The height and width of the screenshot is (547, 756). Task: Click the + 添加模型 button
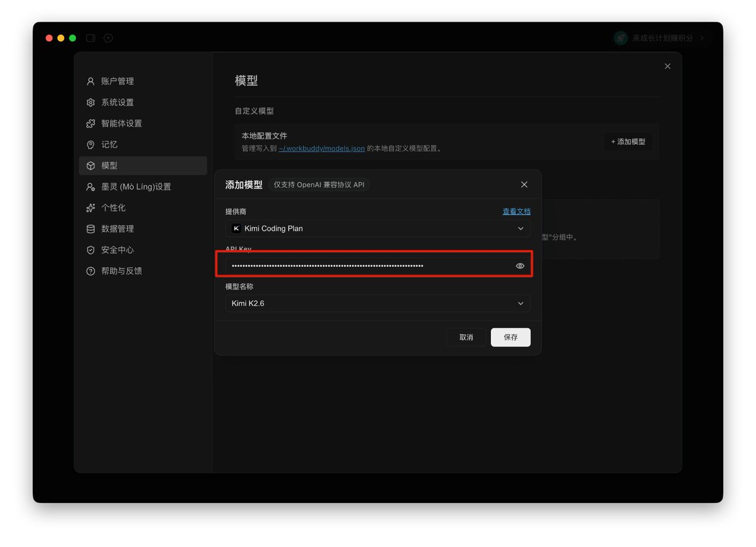(628, 142)
